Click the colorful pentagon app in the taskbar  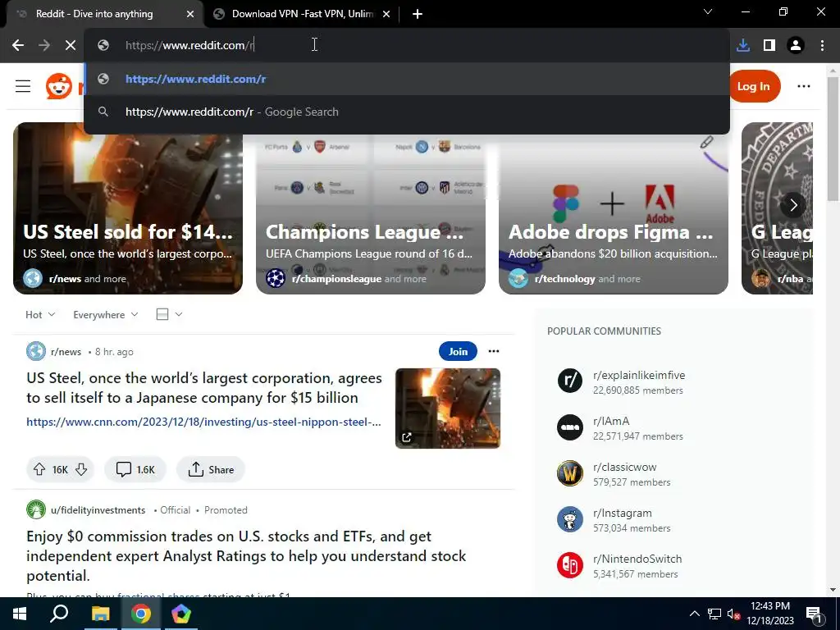tap(181, 614)
